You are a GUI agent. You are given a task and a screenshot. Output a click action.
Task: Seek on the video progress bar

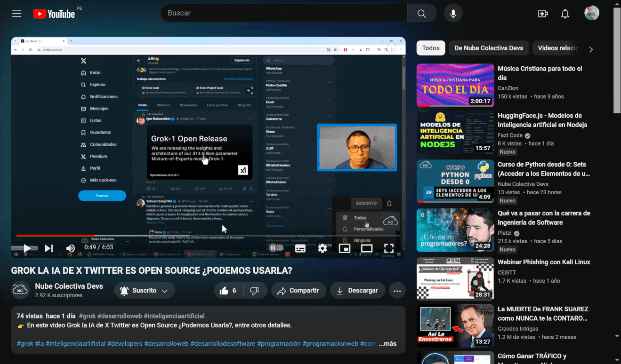click(208, 236)
